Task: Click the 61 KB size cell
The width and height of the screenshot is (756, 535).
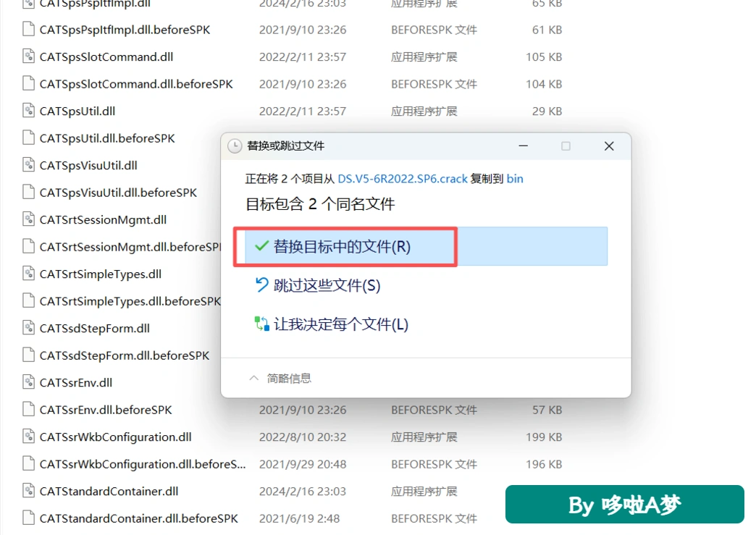Action: pos(547,30)
